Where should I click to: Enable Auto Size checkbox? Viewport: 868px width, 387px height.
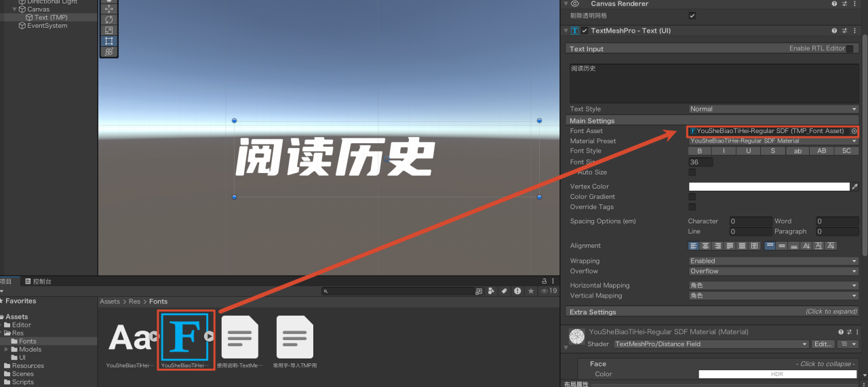pos(692,172)
